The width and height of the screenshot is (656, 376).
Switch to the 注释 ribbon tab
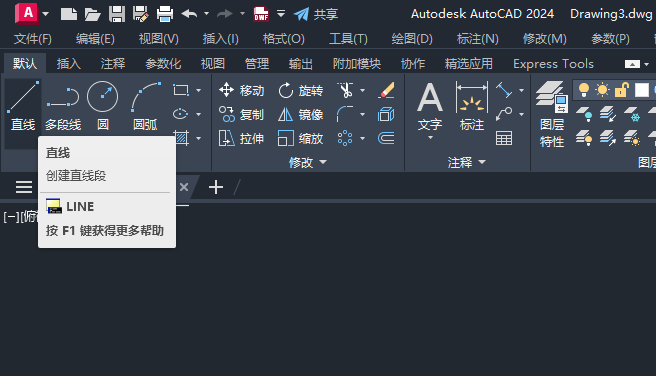coord(113,64)
